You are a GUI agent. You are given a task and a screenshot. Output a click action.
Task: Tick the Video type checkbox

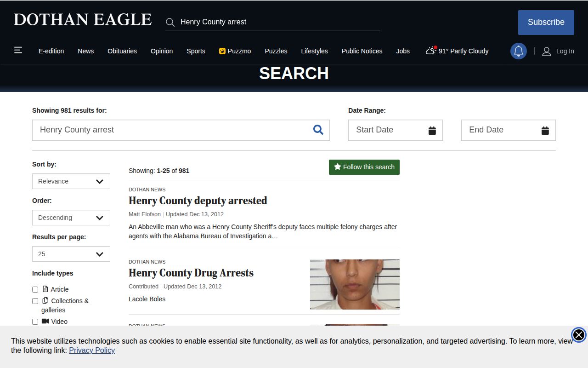[35, 322]
